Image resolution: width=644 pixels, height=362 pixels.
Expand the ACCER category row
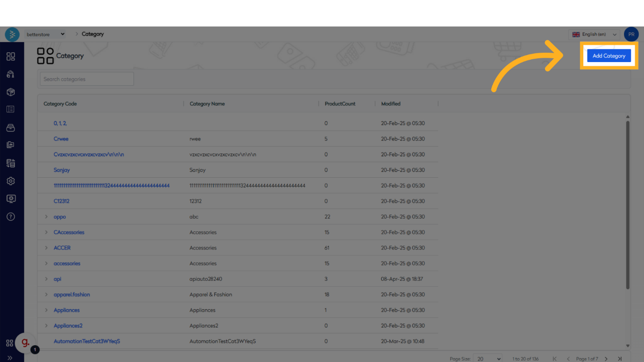(x=46, y=248)
